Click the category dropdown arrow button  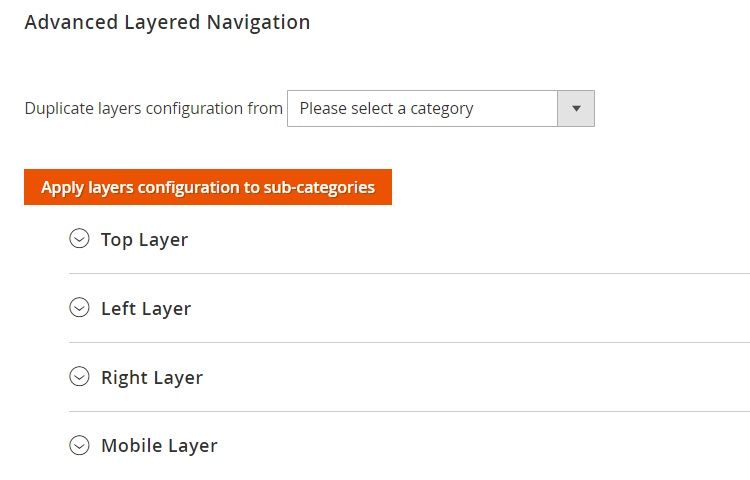pyautogui.click(x=576, y=108)
